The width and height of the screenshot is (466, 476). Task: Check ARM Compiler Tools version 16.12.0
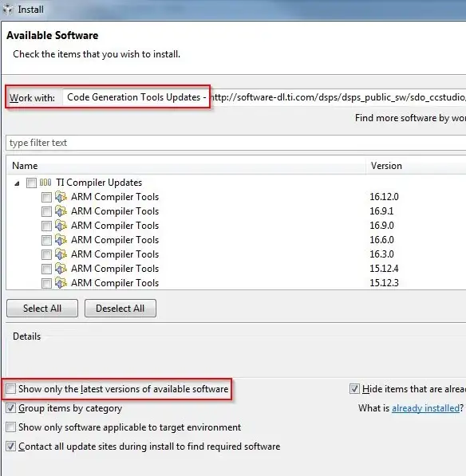pyautogui.click(x=46, y=197)
